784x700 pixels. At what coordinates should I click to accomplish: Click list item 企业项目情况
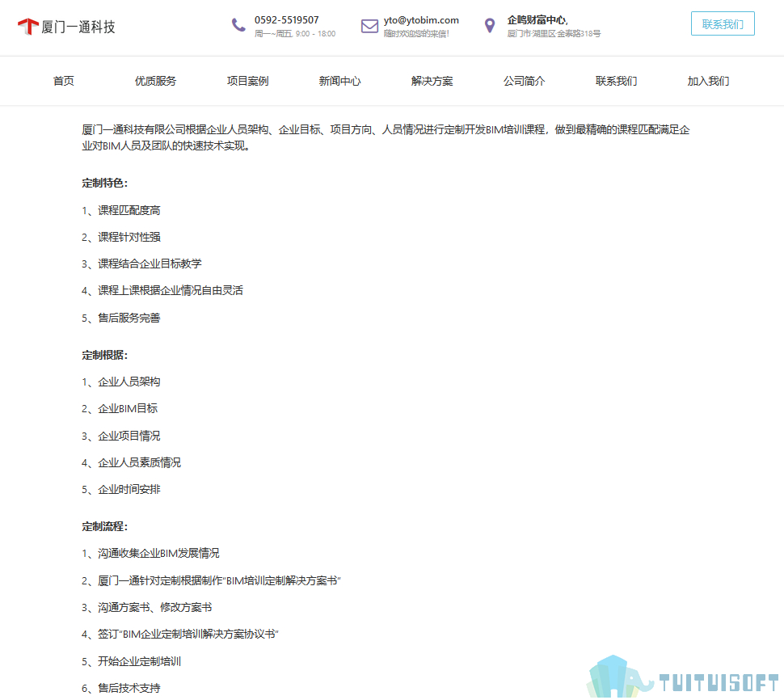(x=121, y=436)
